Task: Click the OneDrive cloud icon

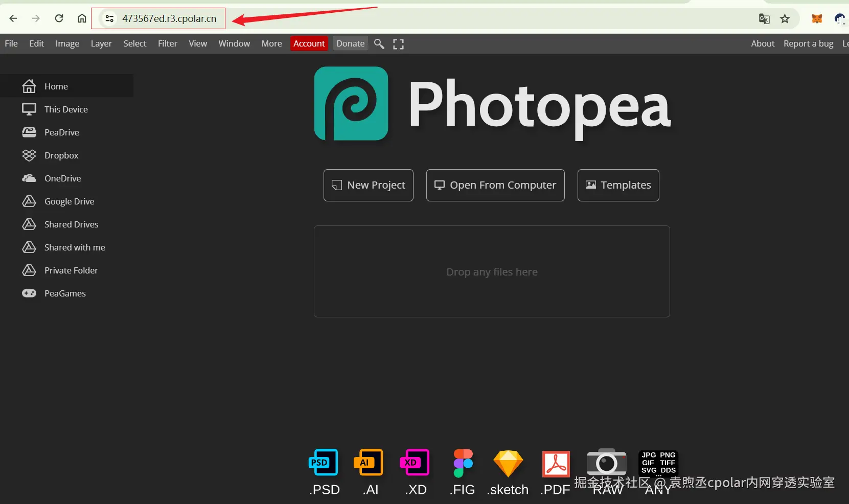Action: click(x=29, y=178)
